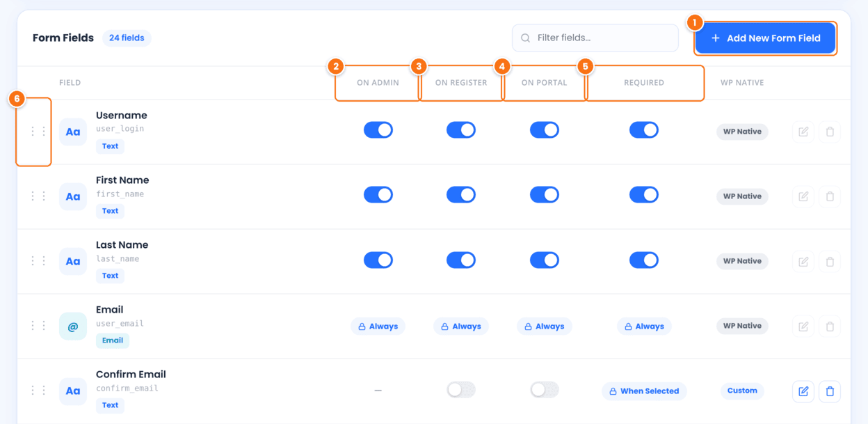Click the edit icon for Last Name row

[803, 261]
